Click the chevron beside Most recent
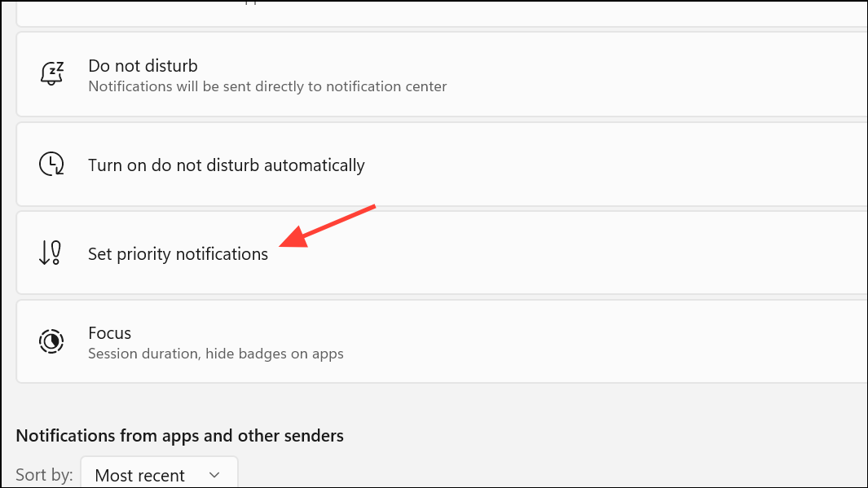Screen dimensions: 868x488 pyautogui.click(x=215, y=475)
